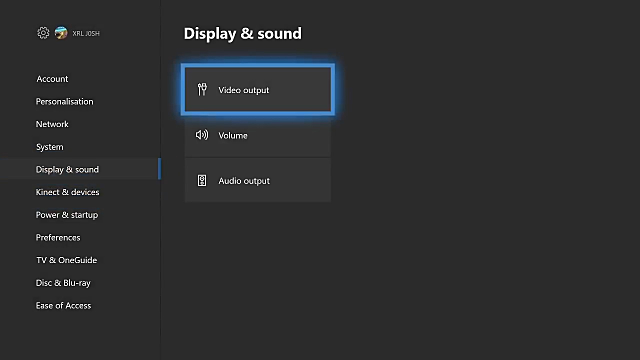640x360 pixels.
Task: Open Disc & Blu-ray settings
Action: 63,283
